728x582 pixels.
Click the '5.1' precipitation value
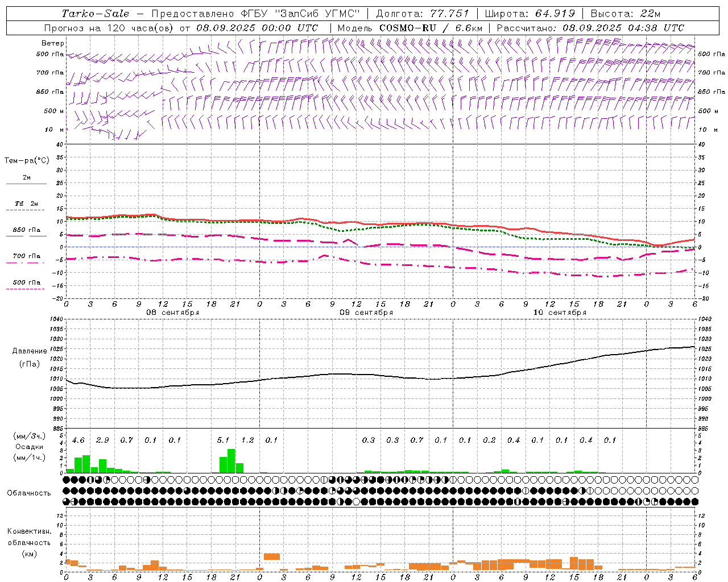pyautogui.click(x=223, y=440)
